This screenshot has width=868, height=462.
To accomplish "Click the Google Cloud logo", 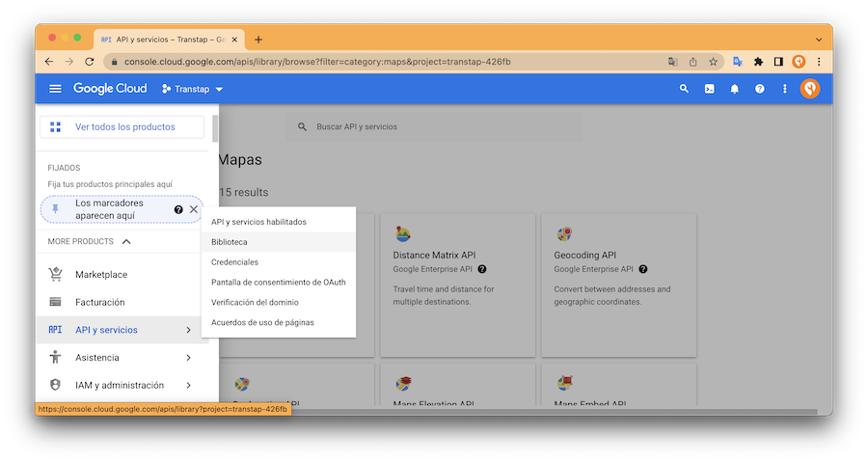I will tap(110, 89).
